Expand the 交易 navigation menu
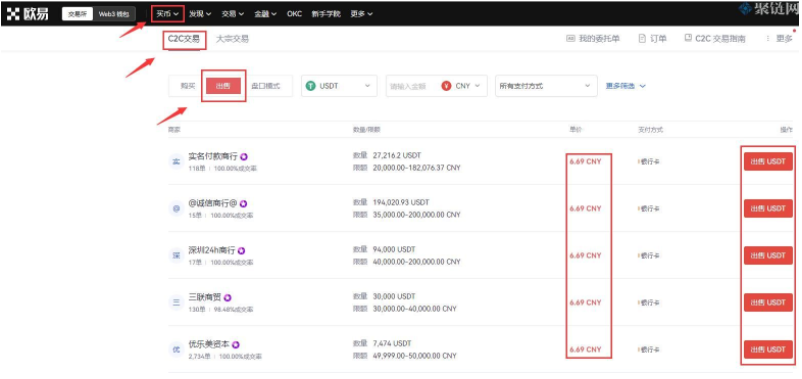This screenshot has height=379, width=802. point(233,14)
